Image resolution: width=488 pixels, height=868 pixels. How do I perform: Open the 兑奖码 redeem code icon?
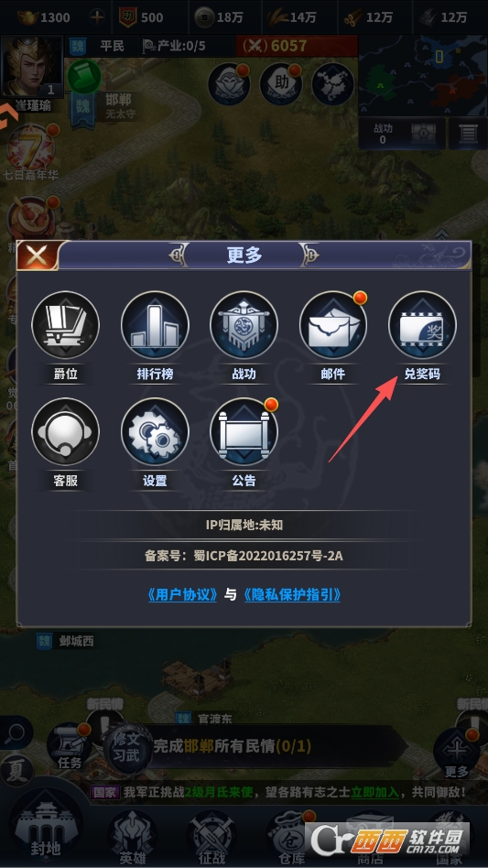(422, 326)
